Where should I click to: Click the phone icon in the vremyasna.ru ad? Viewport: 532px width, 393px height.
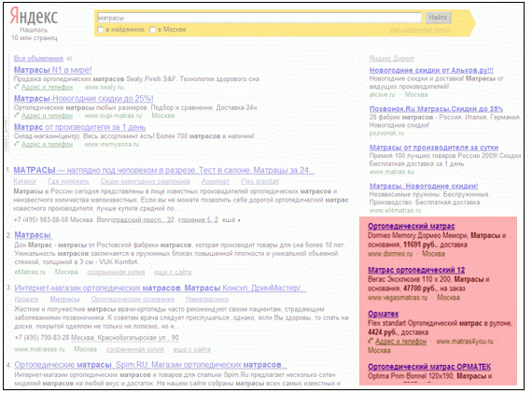pyautogui.click(x=17, y=145)
